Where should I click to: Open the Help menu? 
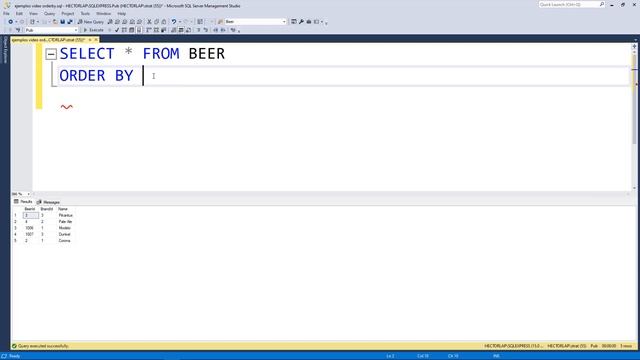pyautogui.click(x=122, y=13)
